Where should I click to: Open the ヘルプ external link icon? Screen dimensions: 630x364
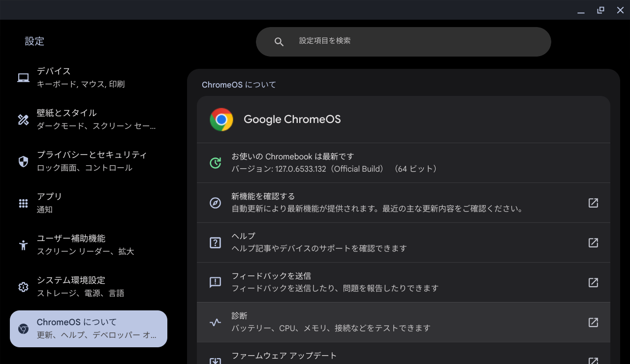593,243
